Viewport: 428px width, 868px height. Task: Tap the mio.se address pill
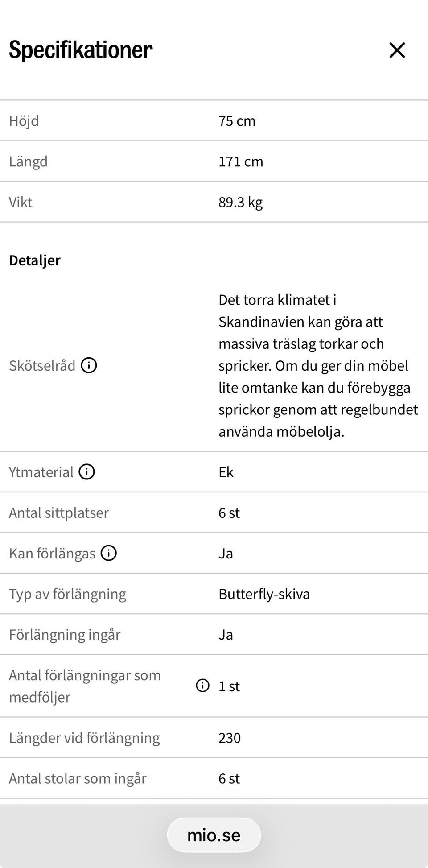pos(214,835)
